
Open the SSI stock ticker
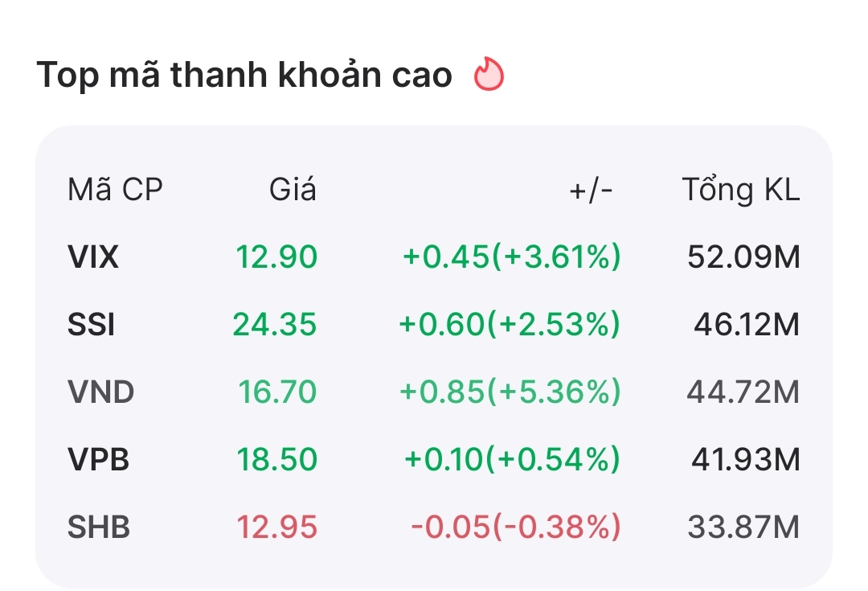tap(91, 325)
